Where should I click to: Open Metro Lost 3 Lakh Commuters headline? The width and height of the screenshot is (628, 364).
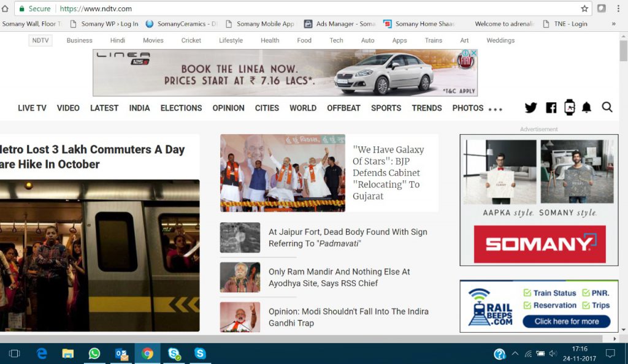pyautogui.click(x=92, y=157)
